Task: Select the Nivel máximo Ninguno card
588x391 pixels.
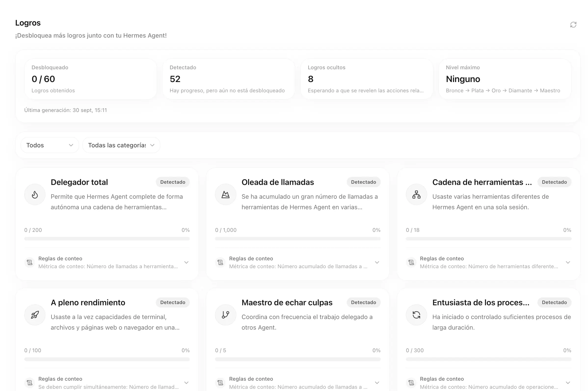Action: [x=505, y=79]
